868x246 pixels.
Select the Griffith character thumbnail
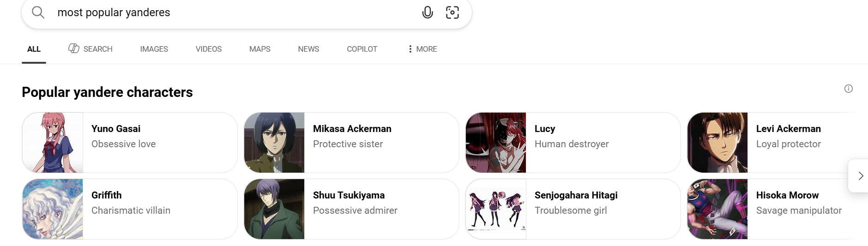click(53, 209)
